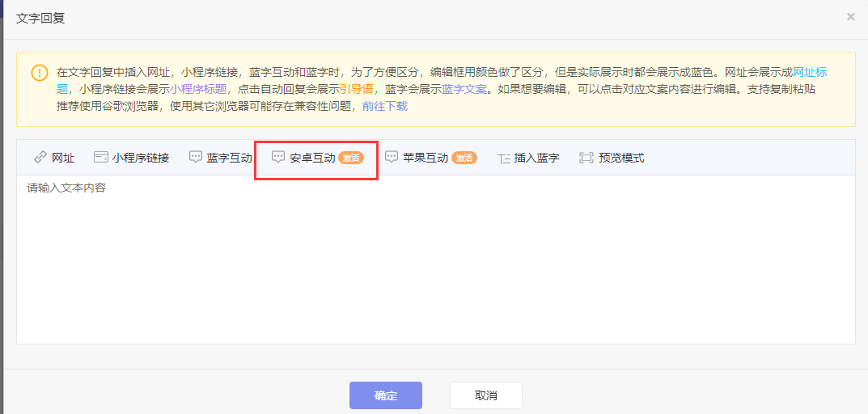This screenshot has width=868, height=414.
Task: Click the orange exclamation info icon
Action: coord(40,73)
